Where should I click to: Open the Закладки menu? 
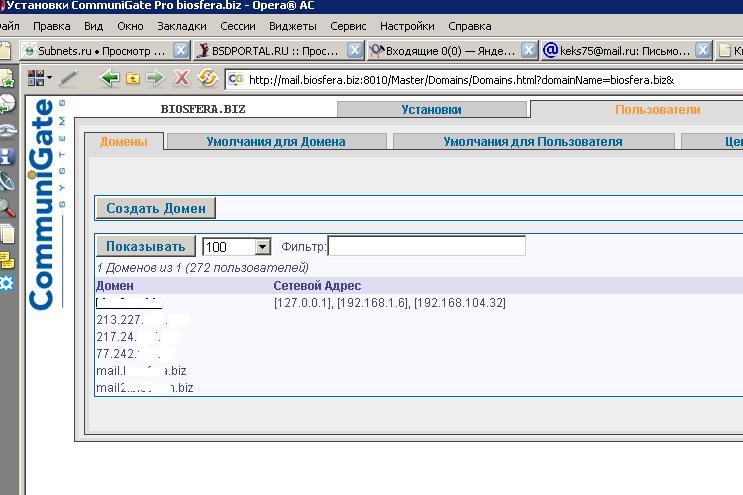182,25
